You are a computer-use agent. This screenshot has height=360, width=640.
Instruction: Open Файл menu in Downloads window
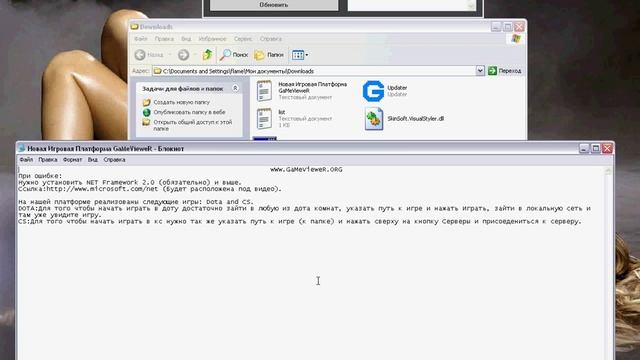tap(141, 39)
